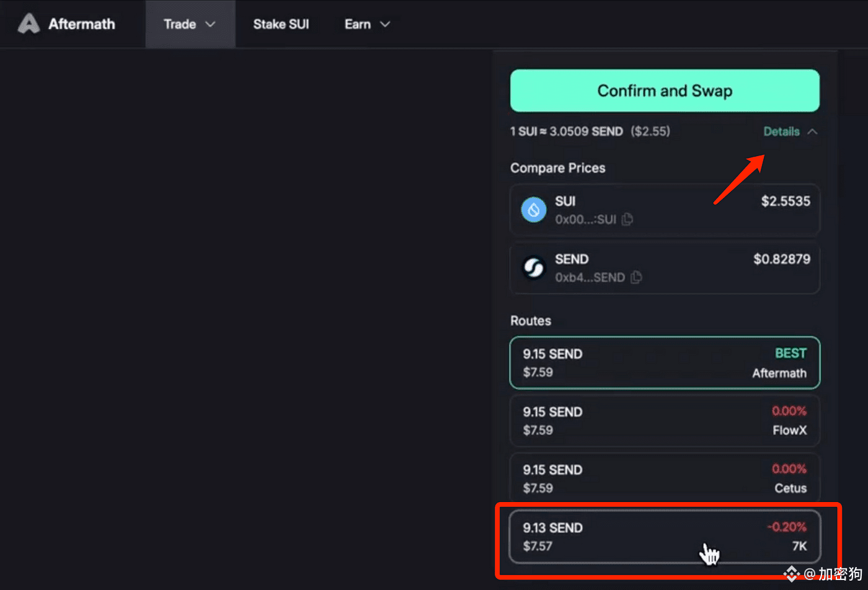This screenshot has height=590, width=868.
Task: Click the SEND token icon
Action: coord(534,268)
